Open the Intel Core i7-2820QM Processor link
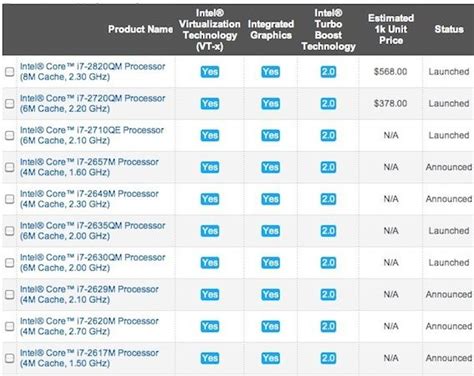Viewport: 474px width, 376px height. 92,72
